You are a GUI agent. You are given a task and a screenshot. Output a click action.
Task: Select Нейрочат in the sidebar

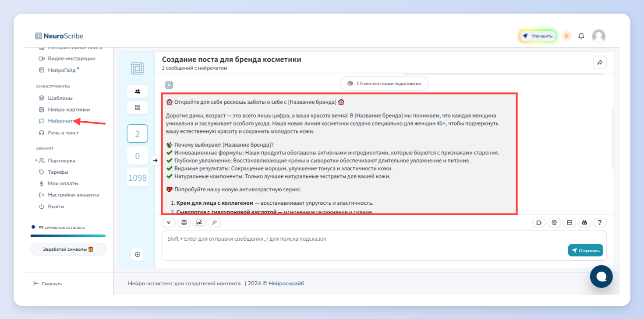point(56,121)
